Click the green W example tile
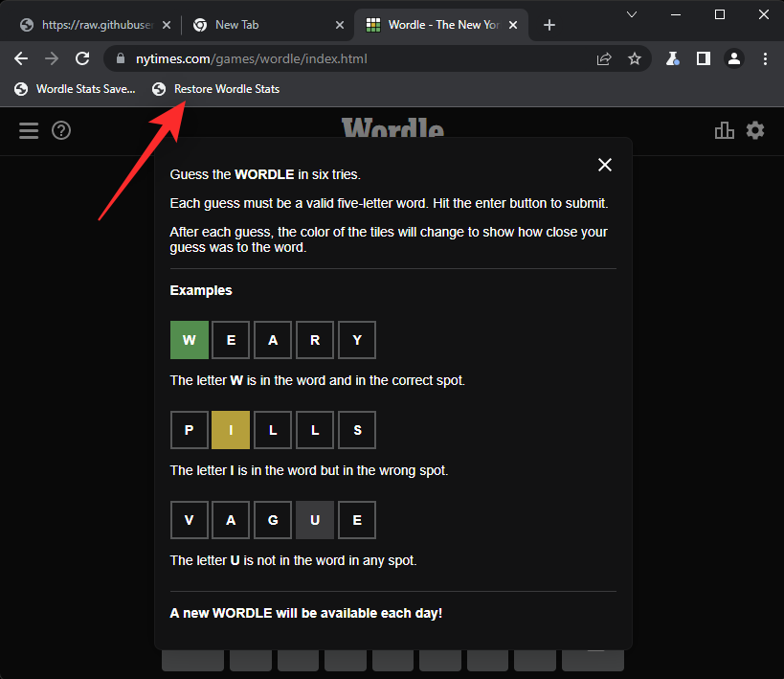784x679 pixels. tap(189, 340)
